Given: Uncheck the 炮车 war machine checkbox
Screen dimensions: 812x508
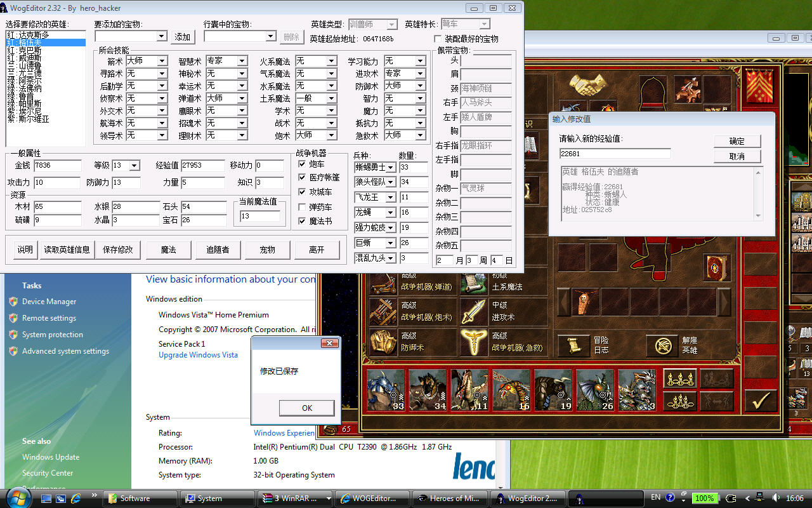Looking at the screenshot, I should click(303, 164).
